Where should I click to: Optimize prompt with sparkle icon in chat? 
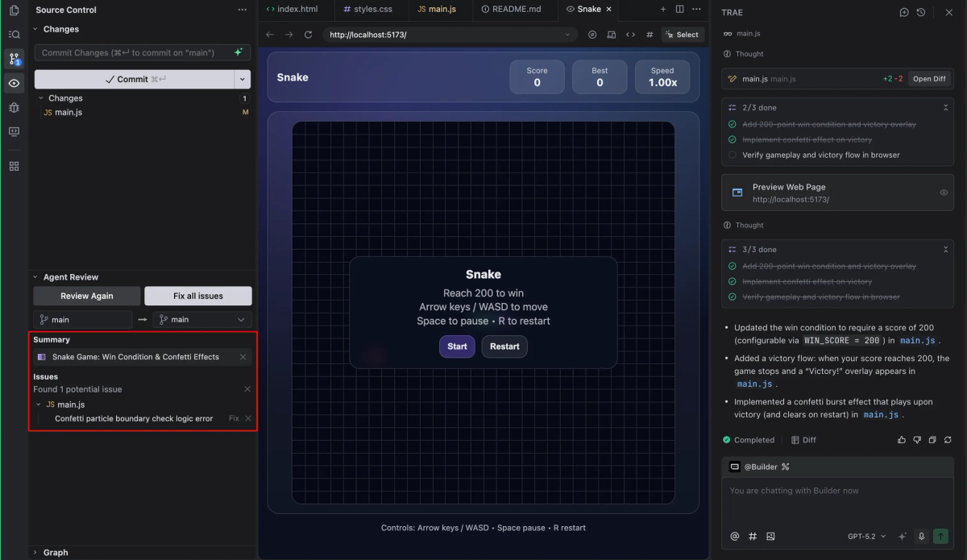pos(903,536)
